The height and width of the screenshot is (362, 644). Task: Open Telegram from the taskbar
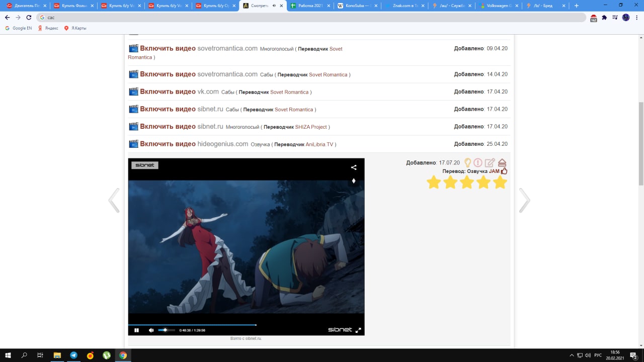(73, 355)
